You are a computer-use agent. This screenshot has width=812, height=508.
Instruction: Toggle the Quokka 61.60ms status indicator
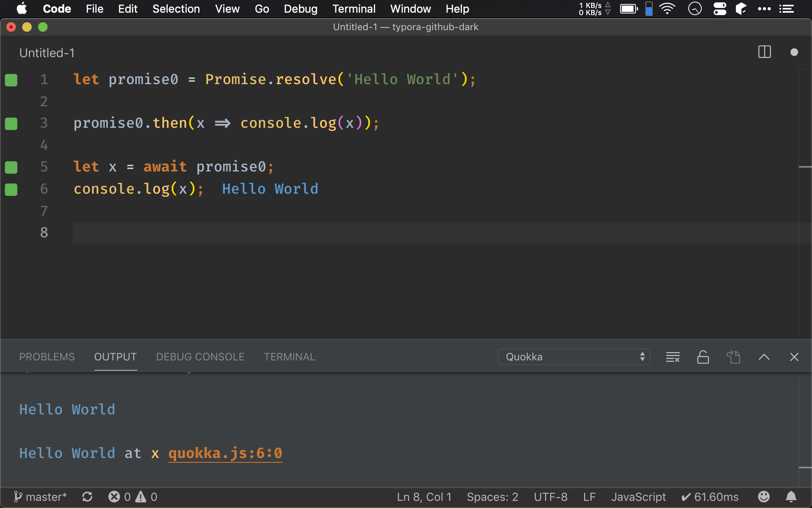coord(710,497)
